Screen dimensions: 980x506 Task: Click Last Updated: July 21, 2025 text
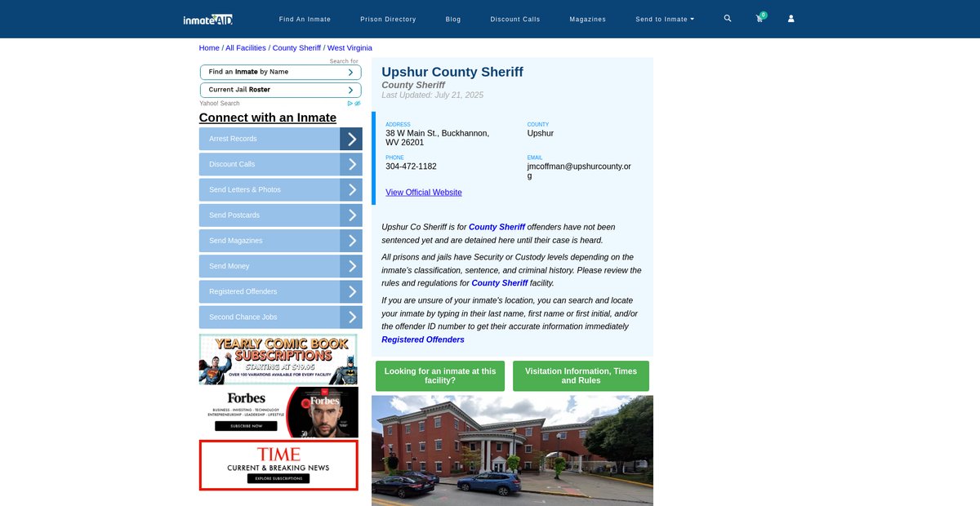pyautogui.click(x=432, y=95)
